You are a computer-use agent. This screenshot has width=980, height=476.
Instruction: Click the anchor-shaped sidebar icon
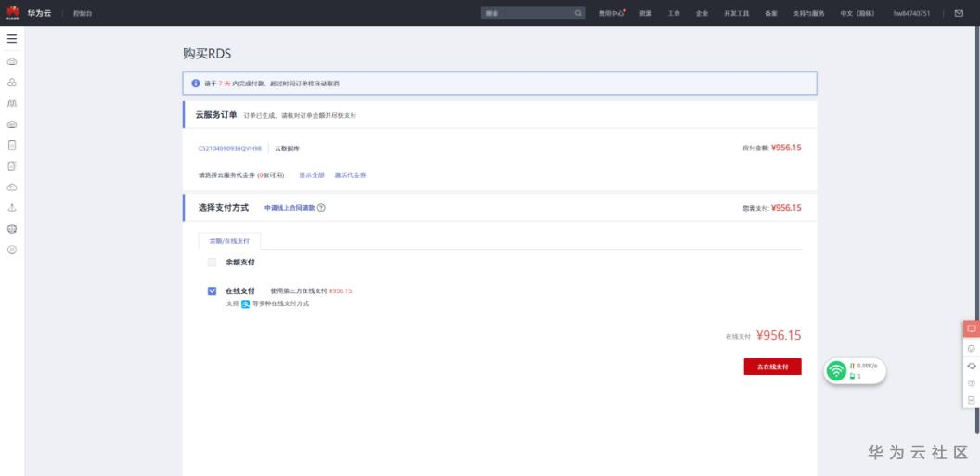point(12,208)
